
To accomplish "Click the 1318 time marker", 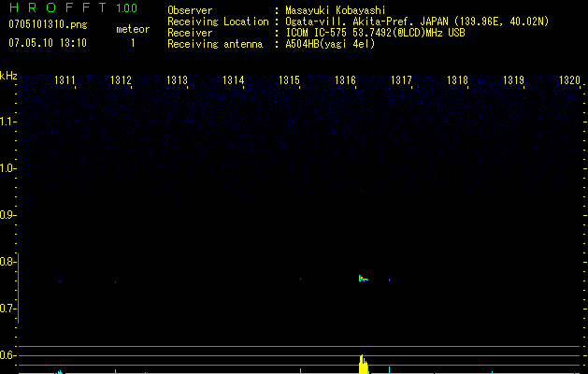I will click(457, 80).
